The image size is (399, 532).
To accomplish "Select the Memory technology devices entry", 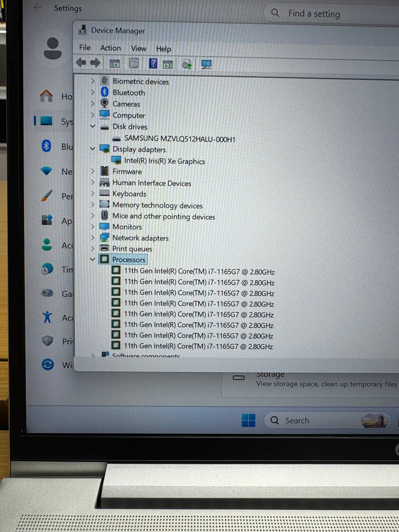I will [157, 205].
